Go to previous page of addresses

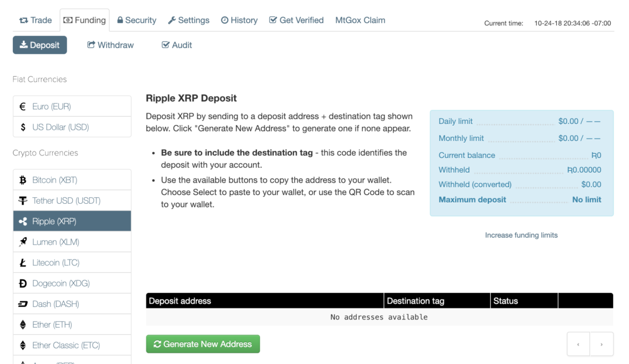pos(578,344)
